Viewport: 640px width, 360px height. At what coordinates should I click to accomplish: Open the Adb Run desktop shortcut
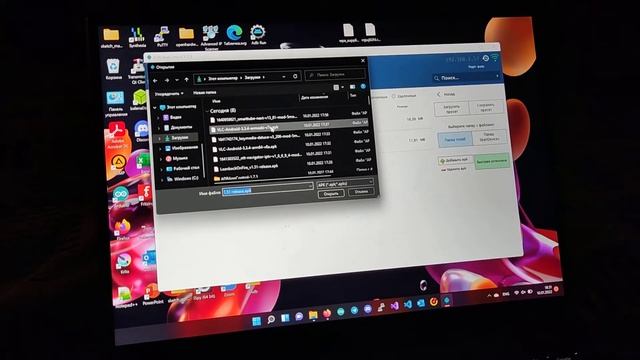click(258, 34)
